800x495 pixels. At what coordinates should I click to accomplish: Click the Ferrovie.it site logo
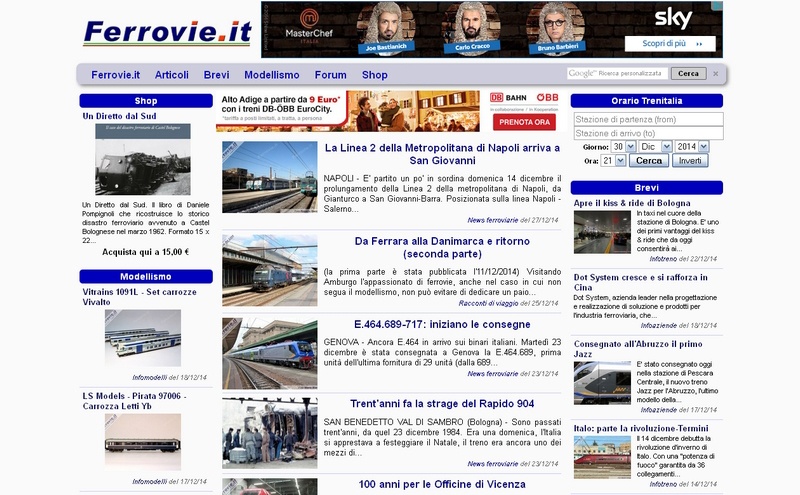pyautogui.click(x=167, y=32)
